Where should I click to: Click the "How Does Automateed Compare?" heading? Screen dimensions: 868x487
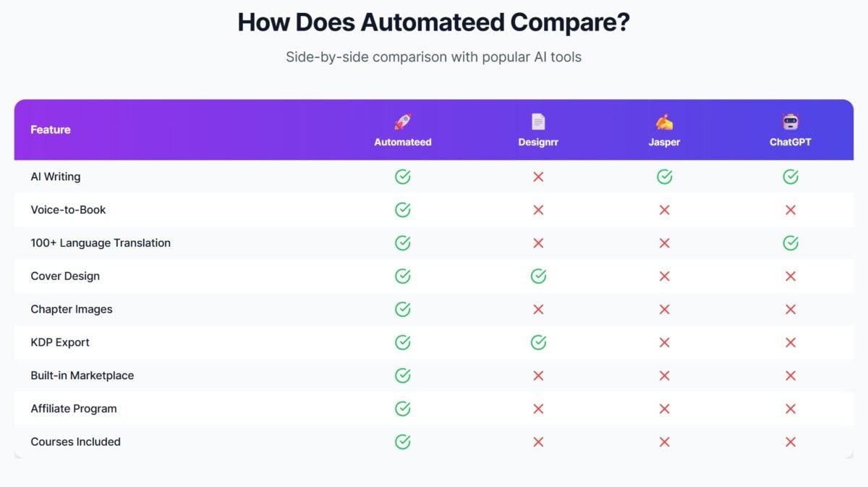coord(434,22)
